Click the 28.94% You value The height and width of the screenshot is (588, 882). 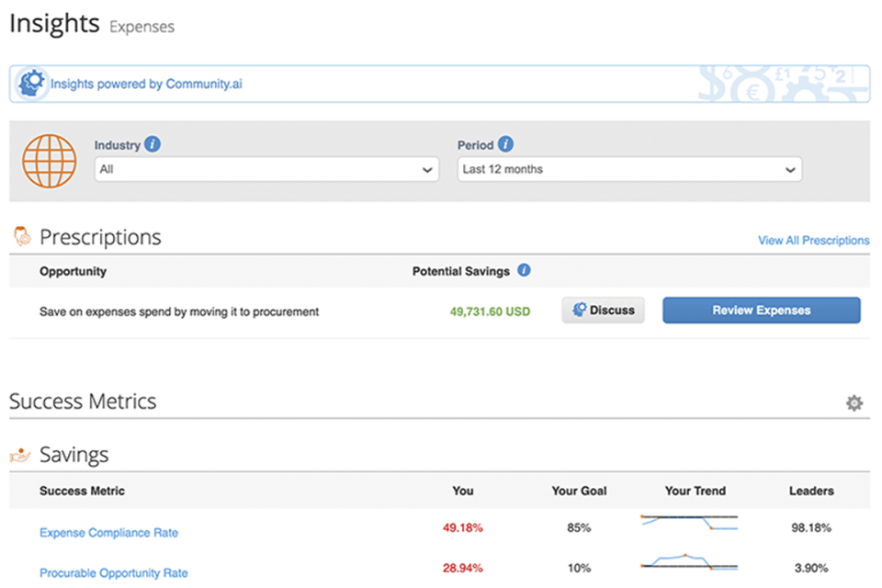click(x=462, y=568)
